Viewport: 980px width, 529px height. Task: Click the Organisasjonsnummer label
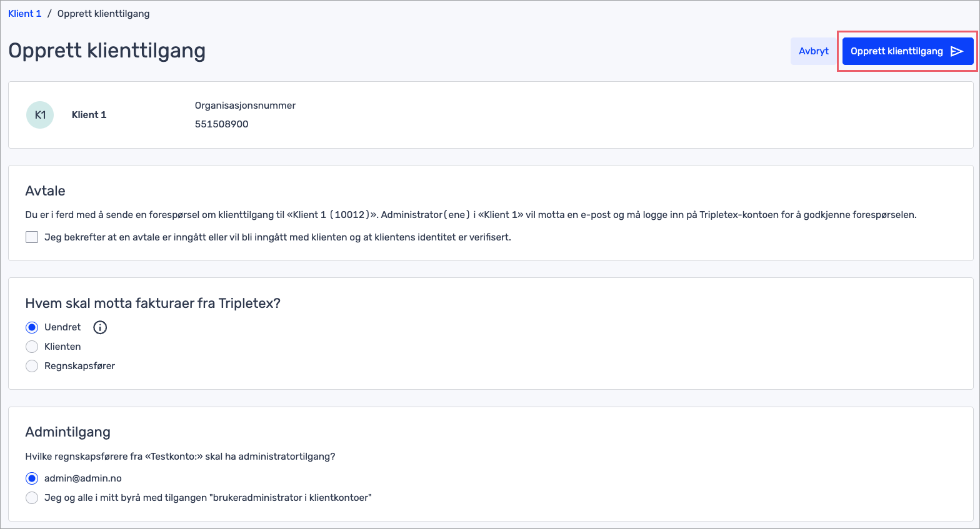pyautogui.click(x=245, y=106)
